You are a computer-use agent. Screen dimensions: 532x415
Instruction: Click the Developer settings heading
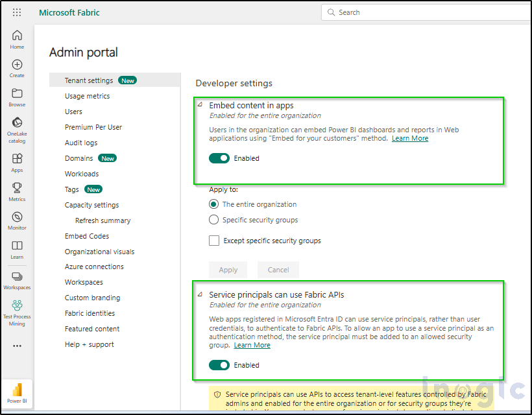tap(234, 84)
